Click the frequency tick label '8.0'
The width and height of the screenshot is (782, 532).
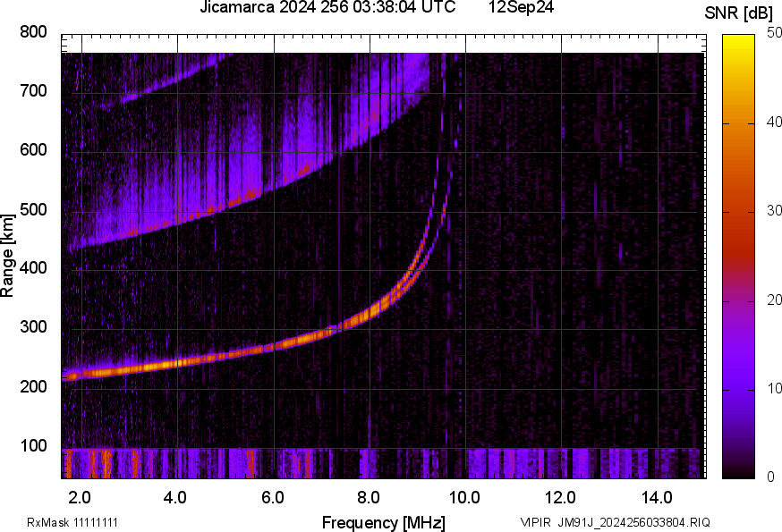368,497
